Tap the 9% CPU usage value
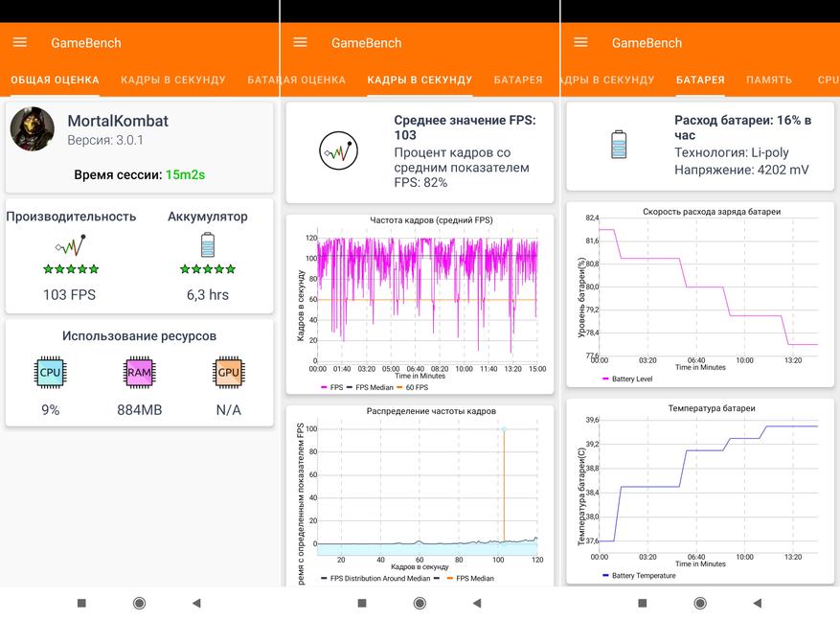Image resolution: width=840 pixels, height=620 pixels. 51,410
